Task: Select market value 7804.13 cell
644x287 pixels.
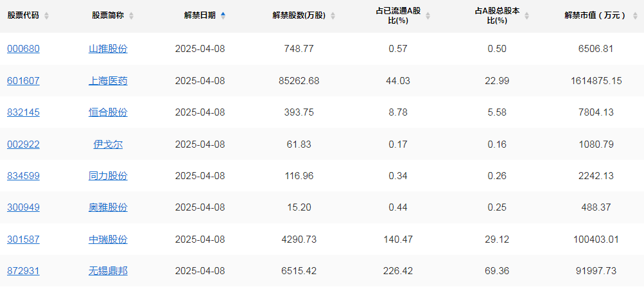Action: (x=596, y=112)
